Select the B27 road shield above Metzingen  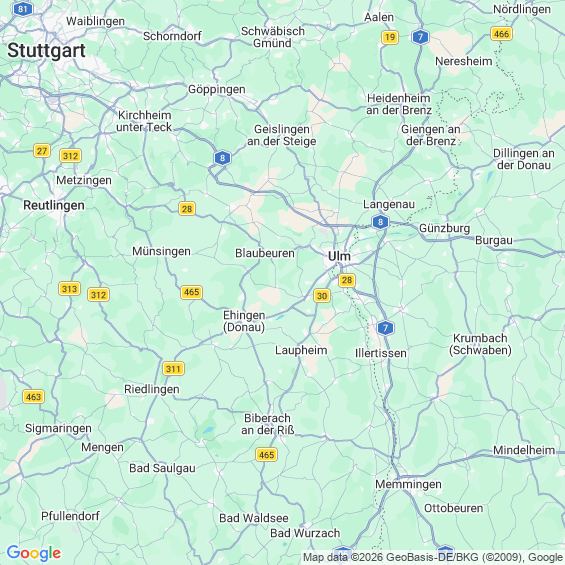pyautogui.click(x=42, y=151)
